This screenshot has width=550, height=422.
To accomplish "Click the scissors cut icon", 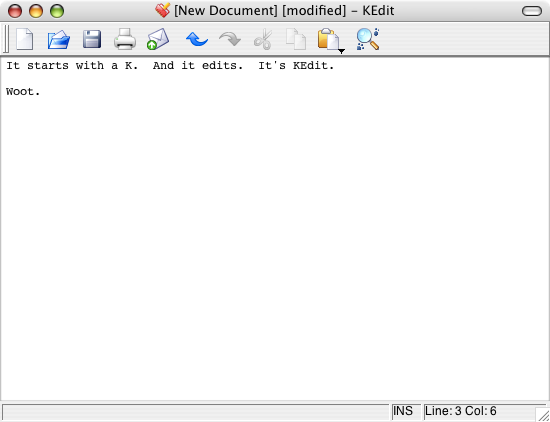I will [x=263, y=39].
